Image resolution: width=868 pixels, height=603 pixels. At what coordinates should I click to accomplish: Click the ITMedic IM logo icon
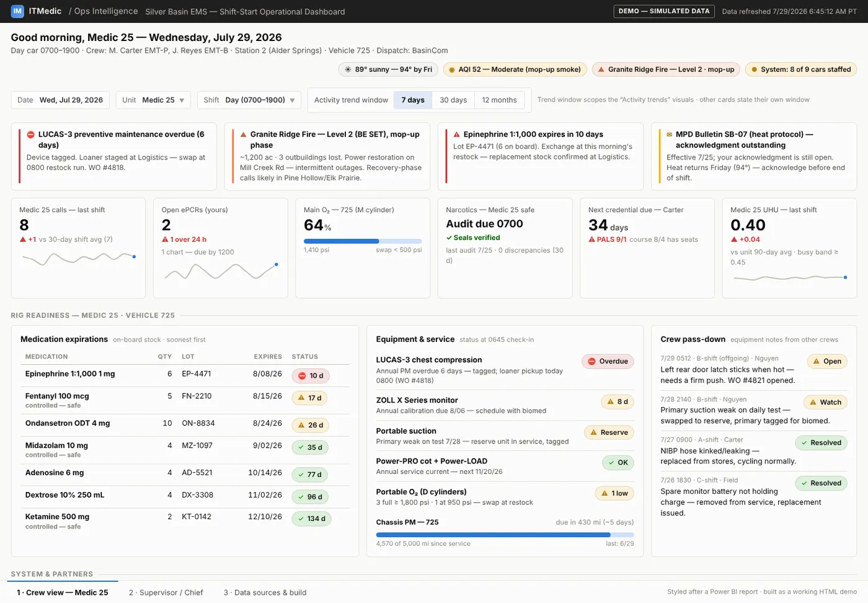pos(17,11)
